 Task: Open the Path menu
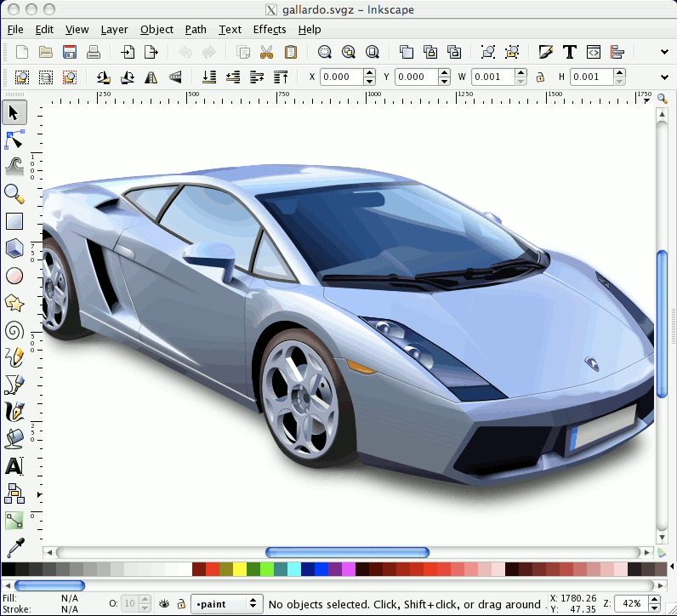pos(196,29)
